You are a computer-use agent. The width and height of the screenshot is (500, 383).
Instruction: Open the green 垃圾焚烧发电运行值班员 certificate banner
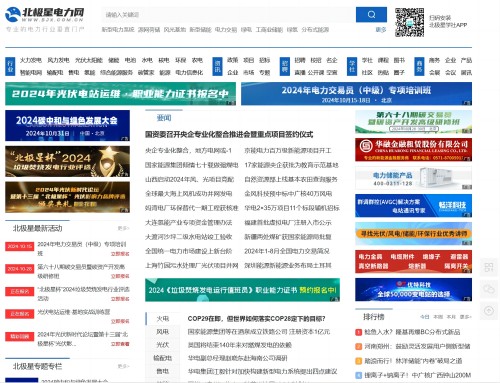click(x=242, y=290)
